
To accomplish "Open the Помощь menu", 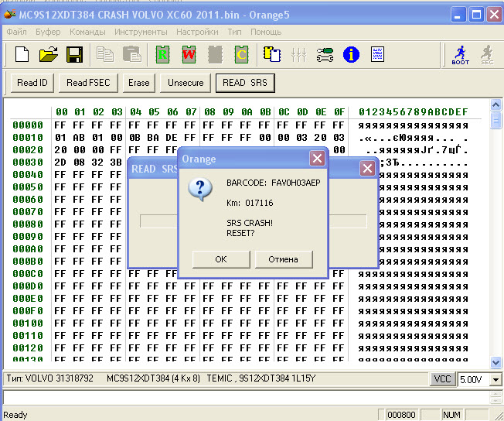I will 266,32.
